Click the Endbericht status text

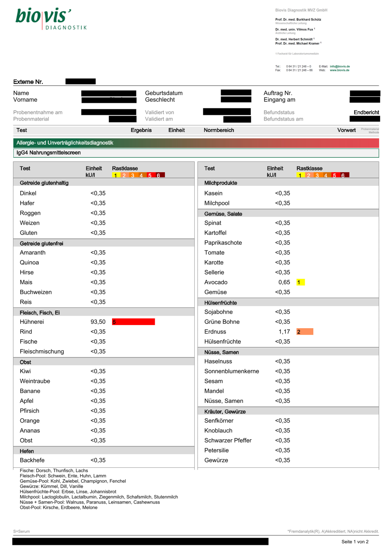366,112
